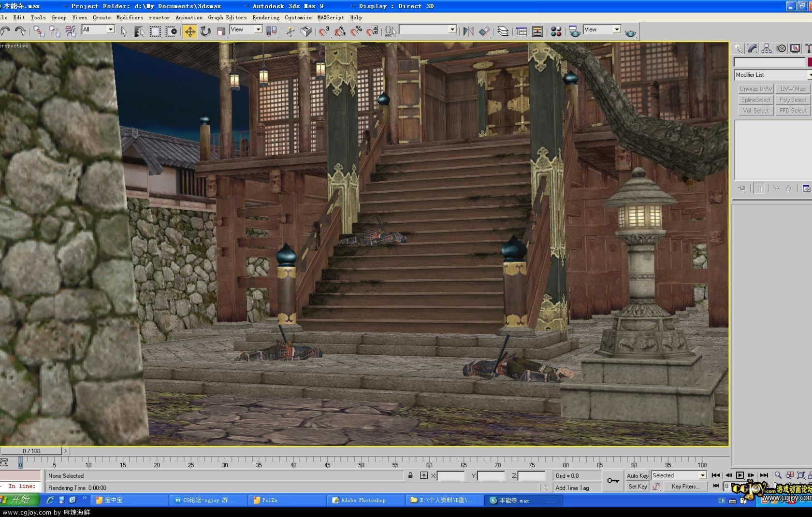Select the Select and Link tool

(x=39, y=31)
